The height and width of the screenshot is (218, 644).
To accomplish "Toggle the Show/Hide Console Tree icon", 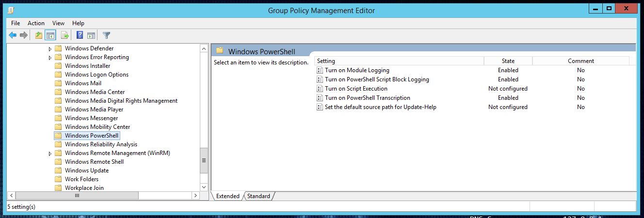I will tap(50, 35).
